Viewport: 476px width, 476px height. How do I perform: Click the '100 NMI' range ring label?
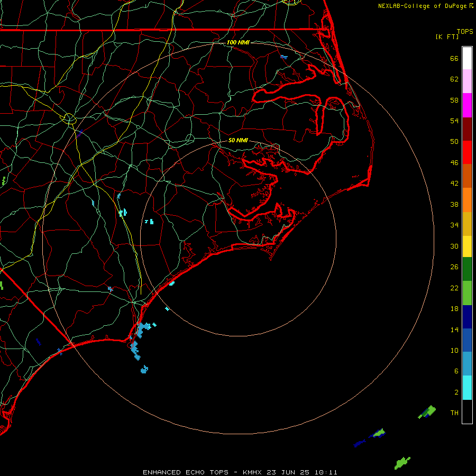238,42
